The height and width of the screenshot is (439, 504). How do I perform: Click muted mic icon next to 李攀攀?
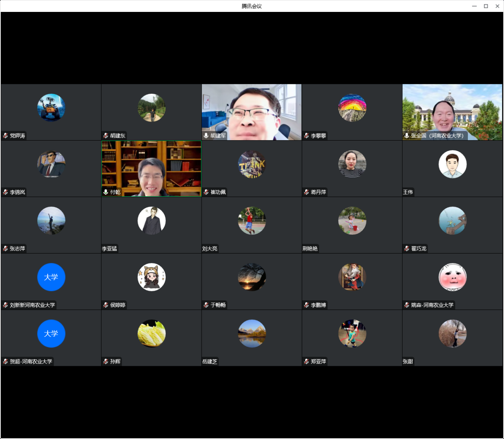point(306,136)
